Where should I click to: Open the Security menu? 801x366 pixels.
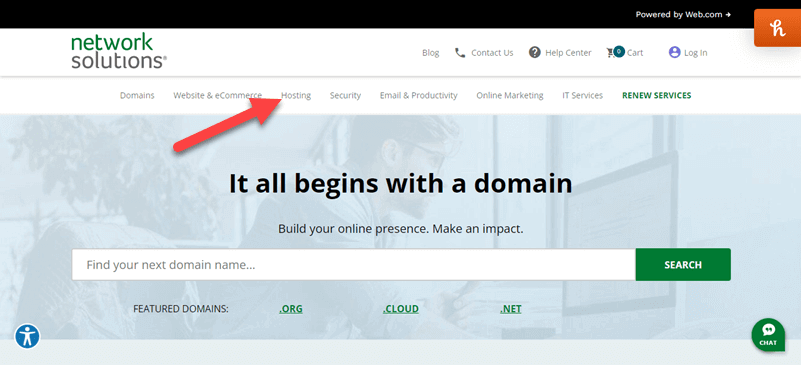coord(345,95)
